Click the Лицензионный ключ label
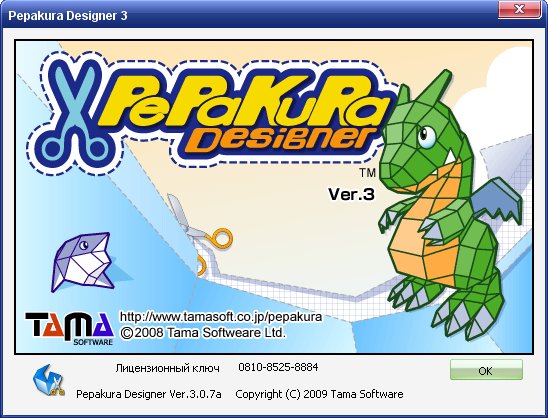This screenshot has width=548, height=418. (x=167, y=368)
